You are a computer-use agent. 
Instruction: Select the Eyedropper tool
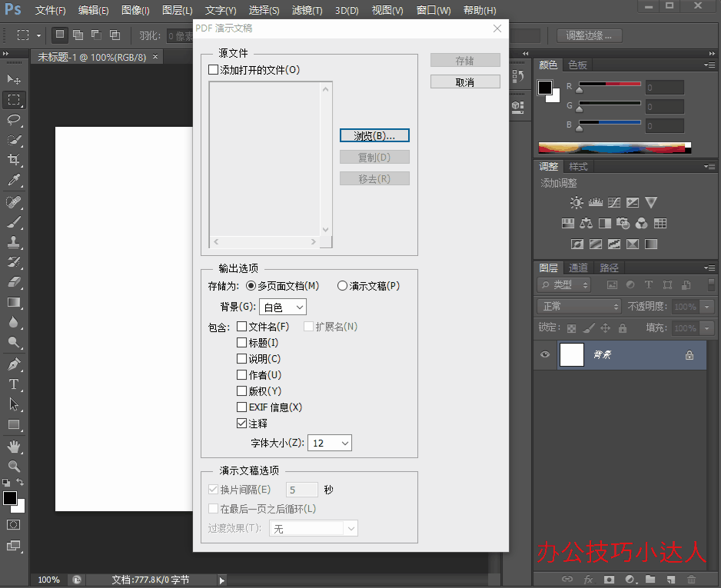click(14, 179)
